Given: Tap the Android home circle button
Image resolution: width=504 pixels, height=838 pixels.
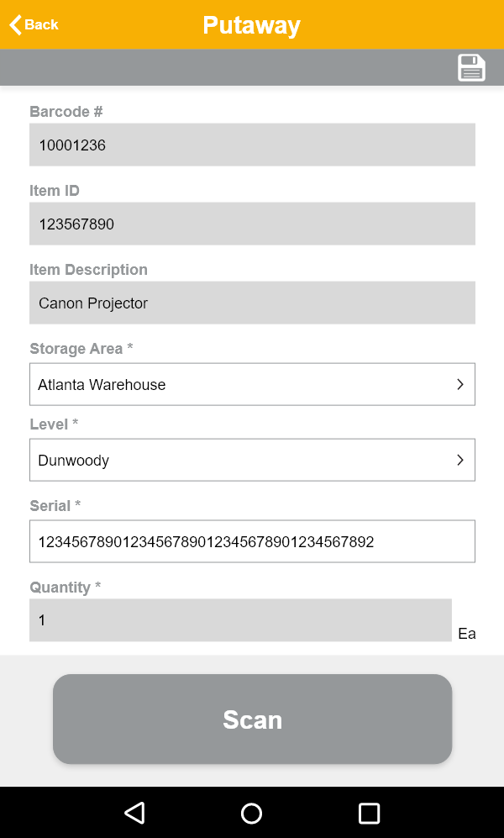Looking at the screenshot, I should coord(251,813).
